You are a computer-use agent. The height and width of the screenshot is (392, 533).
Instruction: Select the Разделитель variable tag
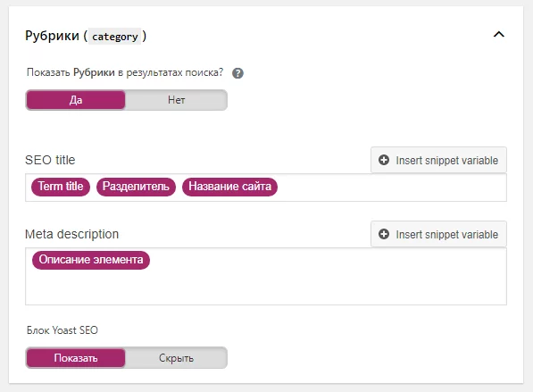(x=136, y=187)
